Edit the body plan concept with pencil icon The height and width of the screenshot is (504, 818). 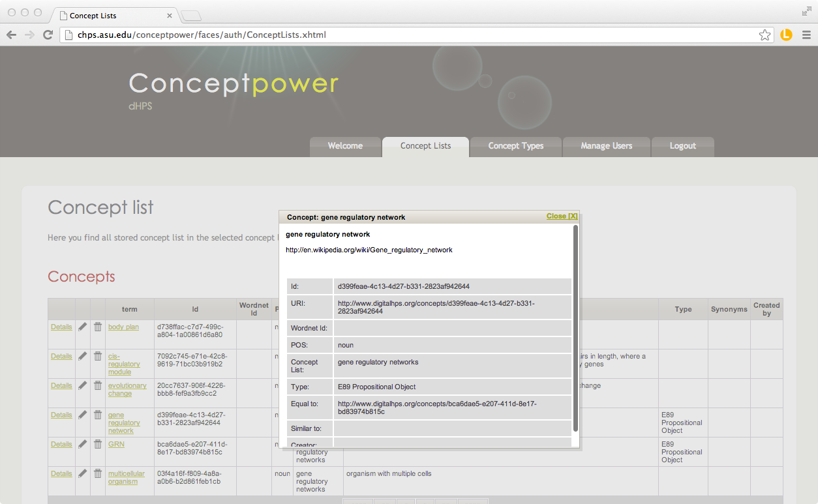click(82, 327)
